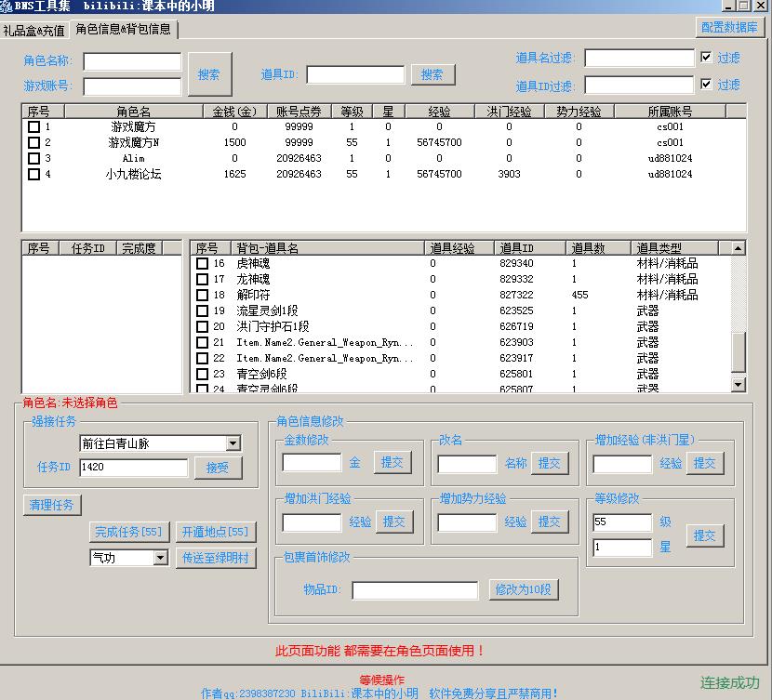Open the 配置数据库 button

point(729,28)
